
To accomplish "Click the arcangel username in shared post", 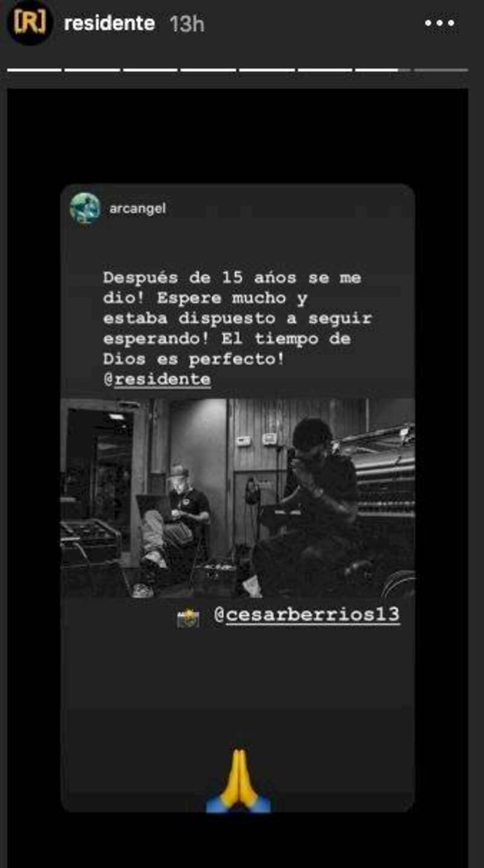I will pos(138,209).
